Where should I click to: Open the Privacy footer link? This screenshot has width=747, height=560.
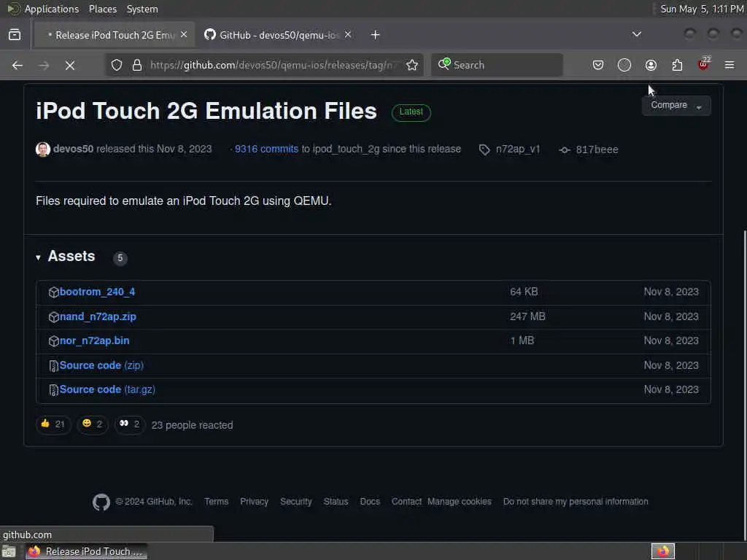pyautogui.click(x=254, y=502)
